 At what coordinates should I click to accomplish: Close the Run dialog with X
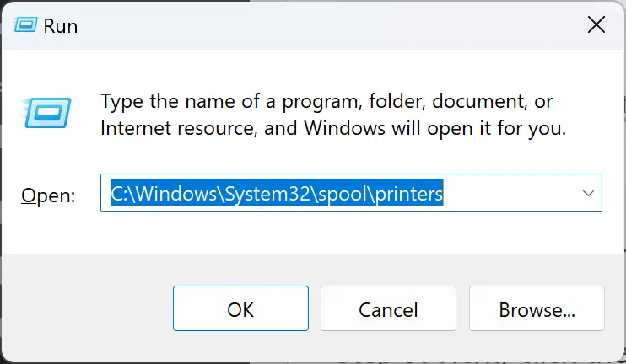[596, 25]
